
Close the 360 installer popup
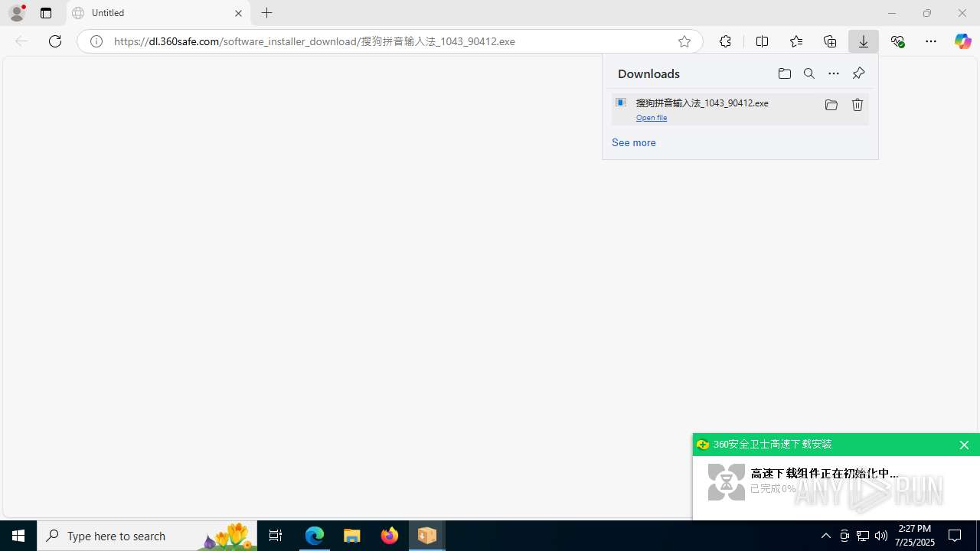964,445
